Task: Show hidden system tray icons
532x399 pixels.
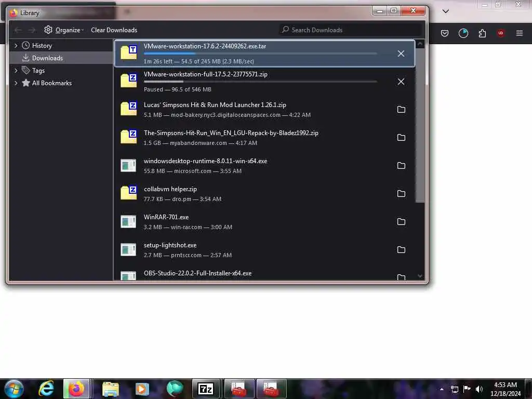Action: point(442,389)
